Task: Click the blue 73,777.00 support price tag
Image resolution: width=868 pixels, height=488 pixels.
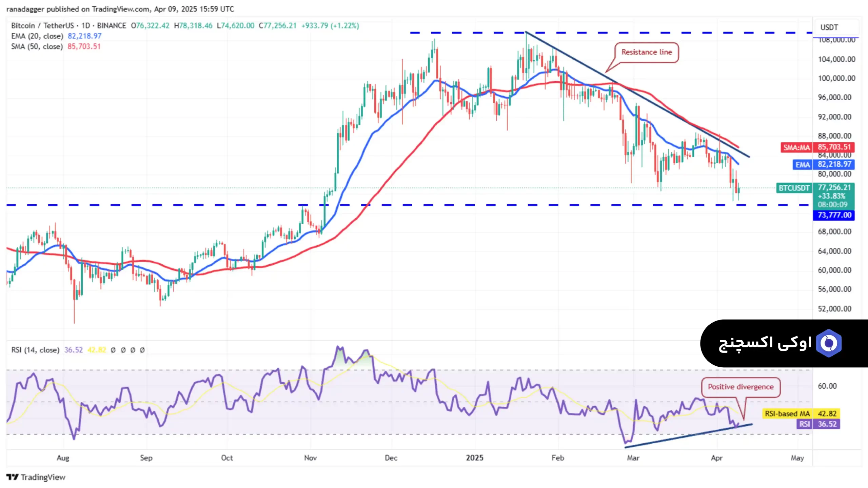Action: (x=834, y=215)
